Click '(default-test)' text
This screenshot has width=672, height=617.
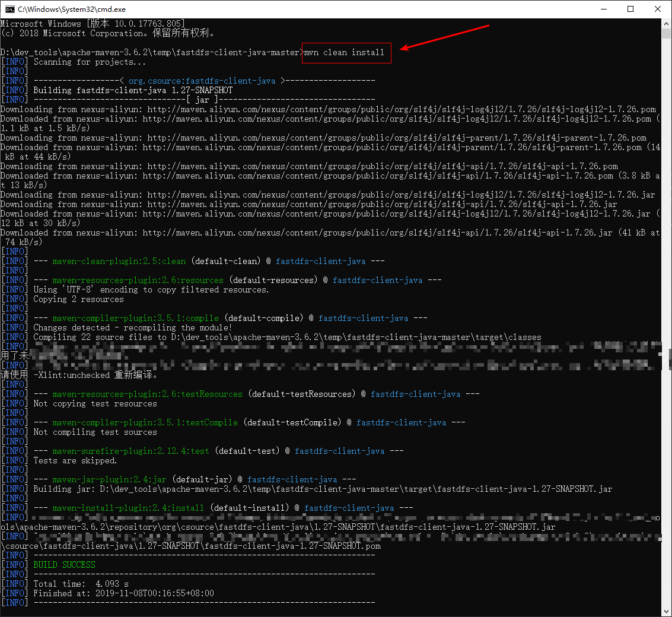point(247,451)
